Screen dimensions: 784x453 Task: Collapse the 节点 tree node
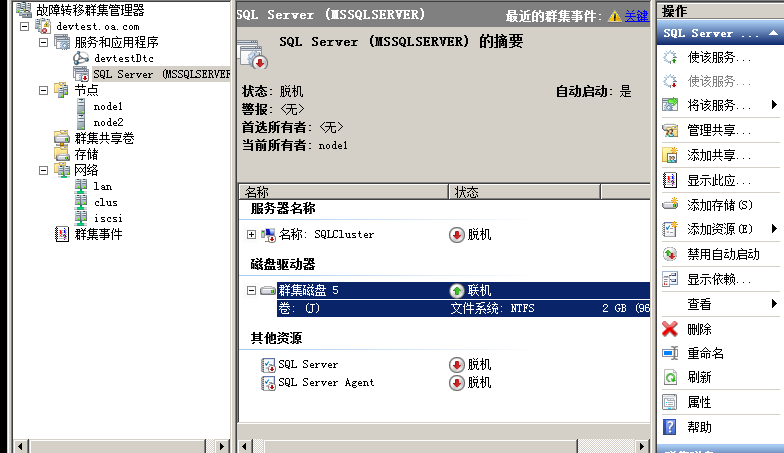pyautogui.click(x=44, y=90)
